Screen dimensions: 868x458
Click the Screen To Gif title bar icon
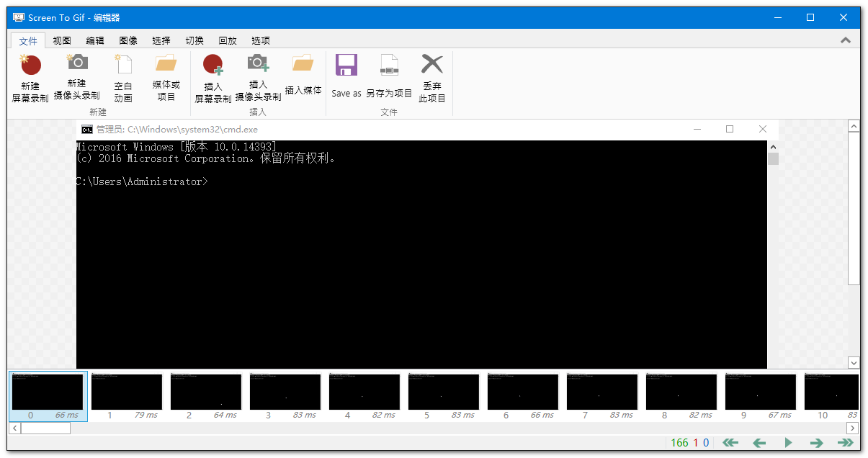pos(19,17)
